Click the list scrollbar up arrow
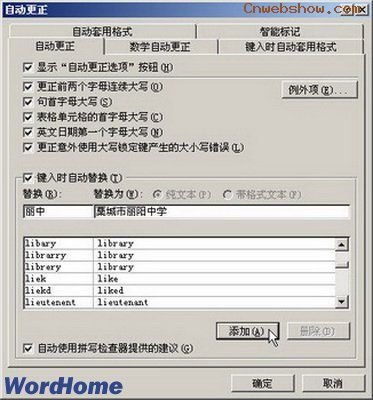The width and height of the screenshot is (373, 400). click(x=341, y=246)
